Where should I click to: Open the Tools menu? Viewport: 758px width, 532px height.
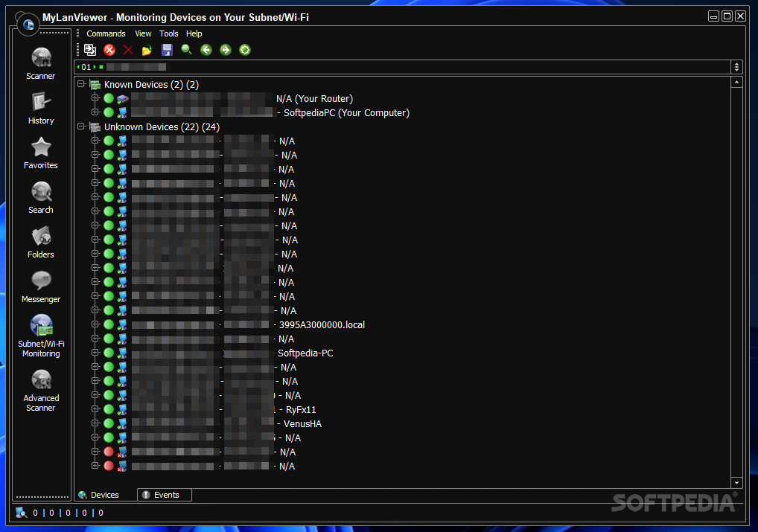point(169,33)
